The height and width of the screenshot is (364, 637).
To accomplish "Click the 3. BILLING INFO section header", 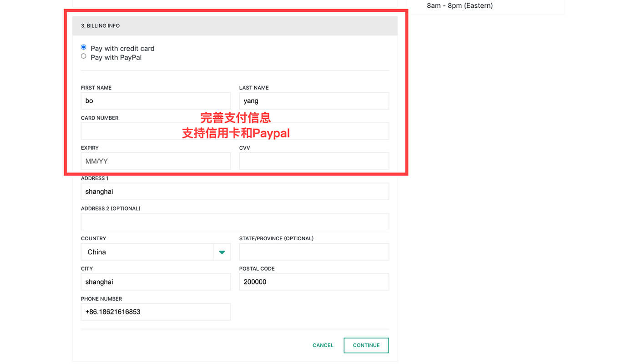I will 235,26.
